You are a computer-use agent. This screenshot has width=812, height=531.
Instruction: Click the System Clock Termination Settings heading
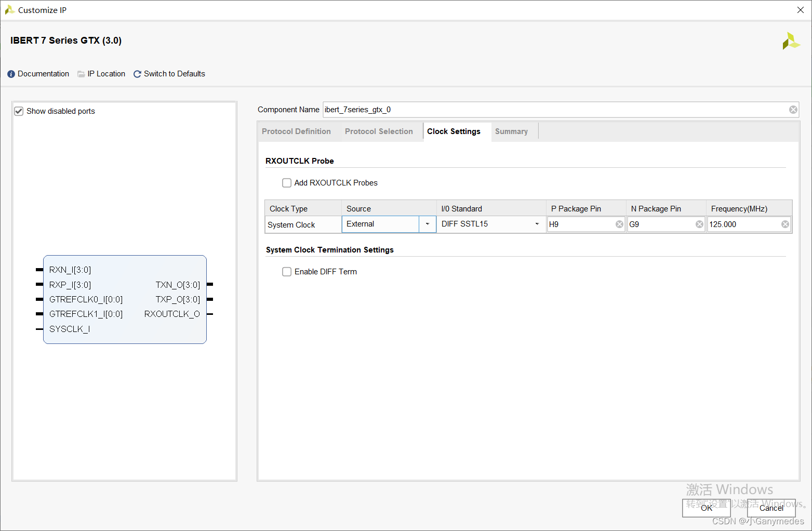(330, 250)
